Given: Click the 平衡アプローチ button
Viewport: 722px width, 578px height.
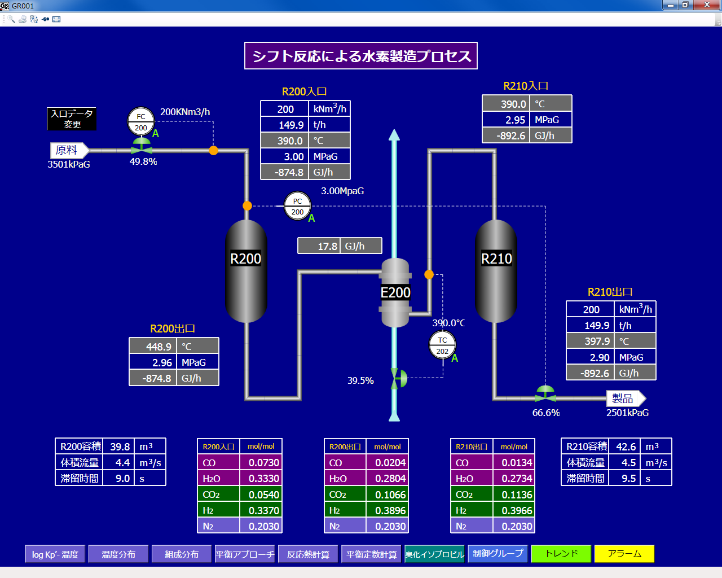Looking at the screenshot, I should tap(245, 553).
